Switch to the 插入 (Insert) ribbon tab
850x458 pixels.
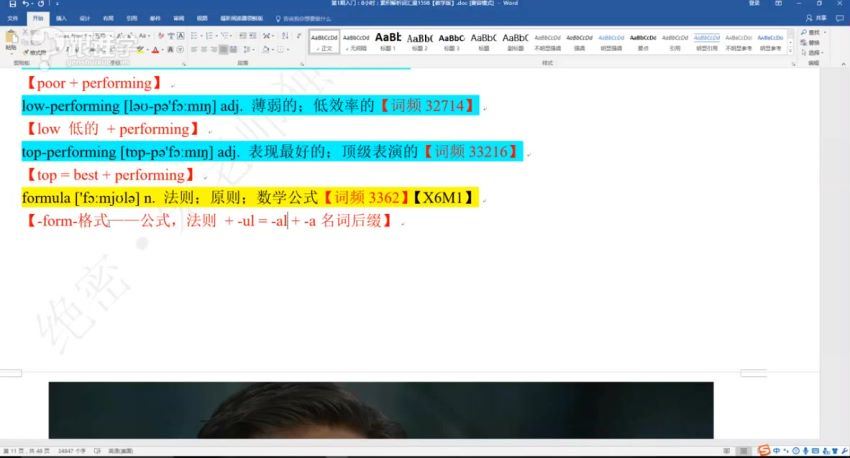[x=61, y=18]
